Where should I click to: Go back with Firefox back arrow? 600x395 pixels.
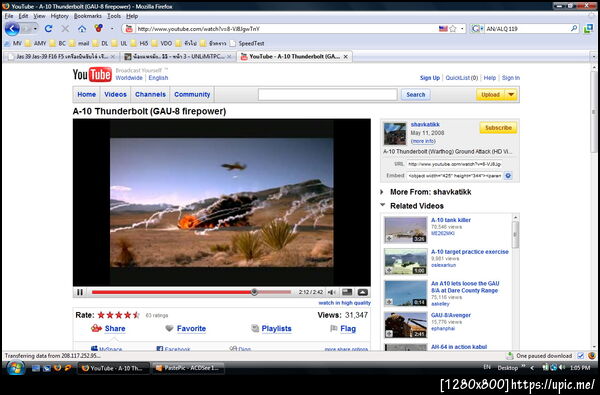coord(12,29)
